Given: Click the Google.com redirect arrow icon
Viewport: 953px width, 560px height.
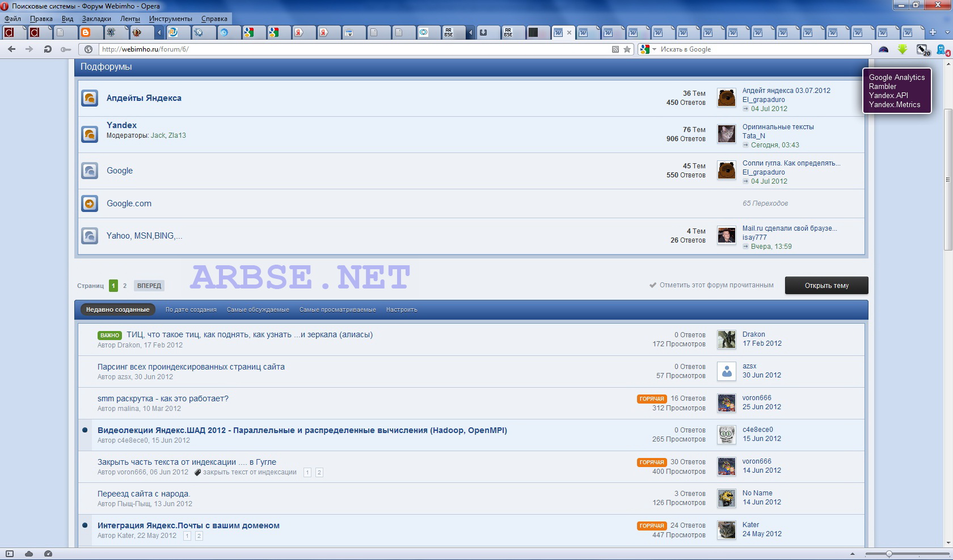Looking at the screenshot, I should 90,203.
